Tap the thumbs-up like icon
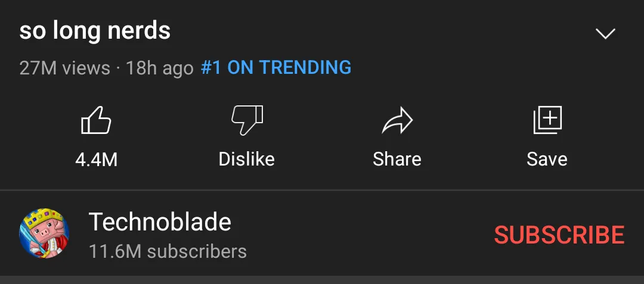This screenshot has height=284, width=644. tap(96, 121)
